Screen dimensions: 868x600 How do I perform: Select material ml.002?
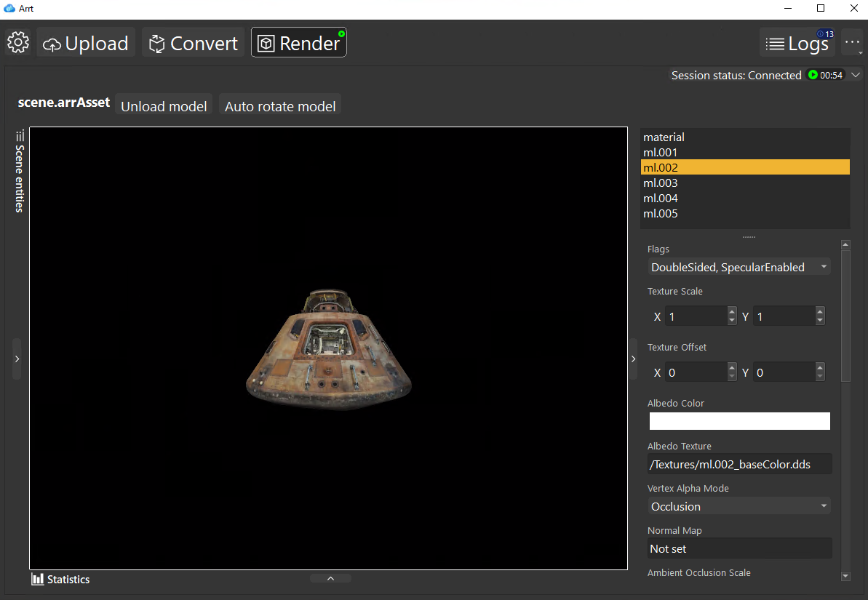pos(745,167)
